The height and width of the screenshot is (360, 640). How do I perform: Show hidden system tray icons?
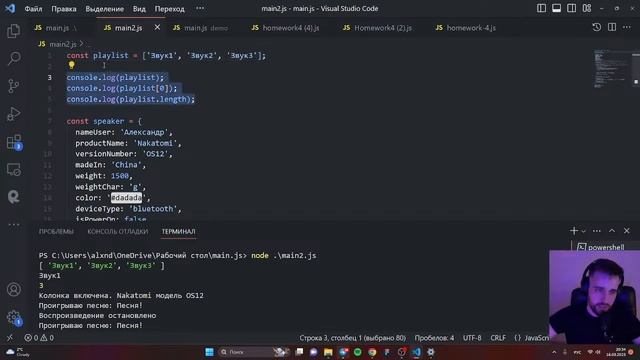[x=554, y=352]
